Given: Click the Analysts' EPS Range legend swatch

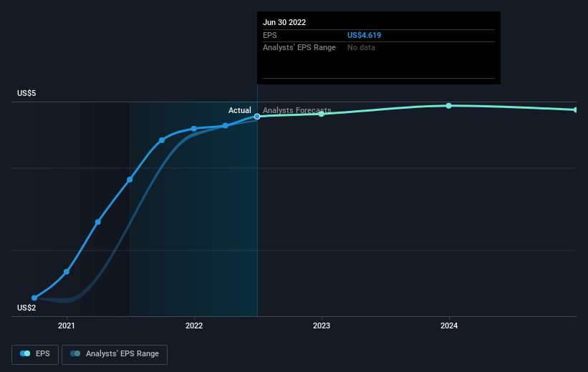Looking at the screenshot, I should (75, 353).
